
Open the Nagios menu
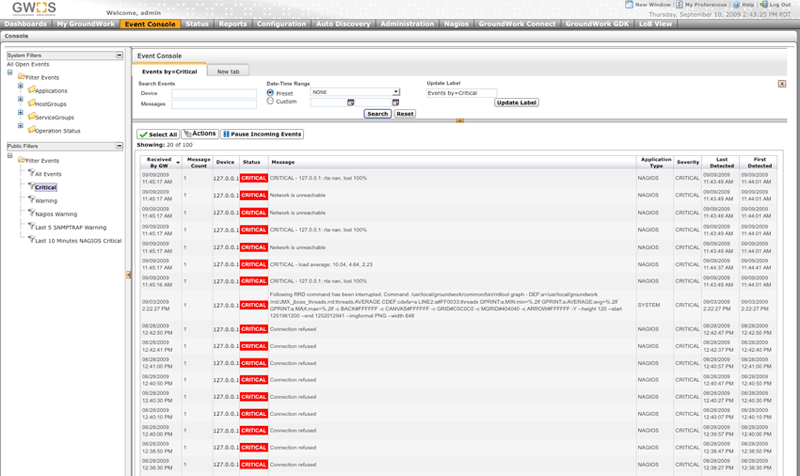[456, 24]
